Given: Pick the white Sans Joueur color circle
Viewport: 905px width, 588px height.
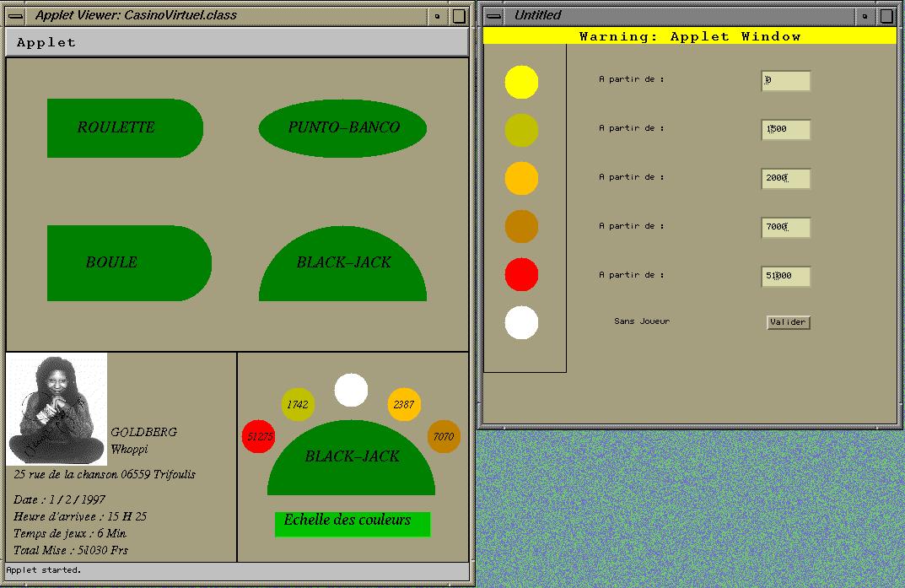Looking at the screenshot, I should (x=521, y=323).
